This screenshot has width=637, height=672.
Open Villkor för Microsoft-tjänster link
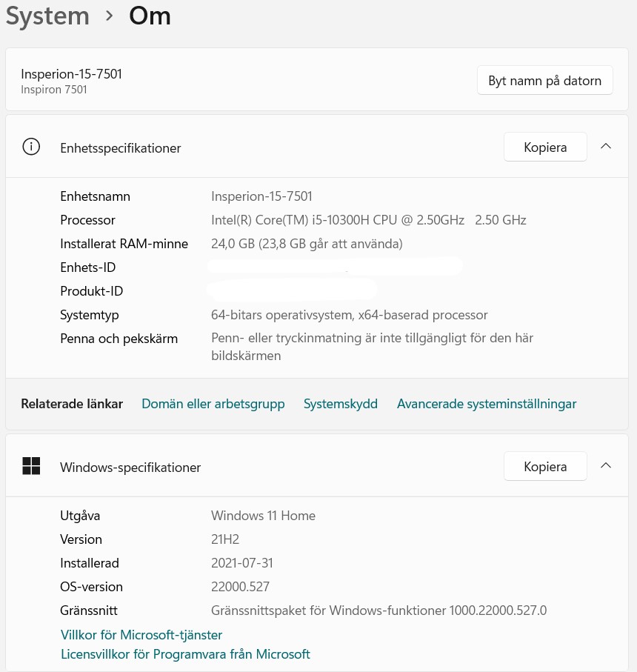pos(141,635)
